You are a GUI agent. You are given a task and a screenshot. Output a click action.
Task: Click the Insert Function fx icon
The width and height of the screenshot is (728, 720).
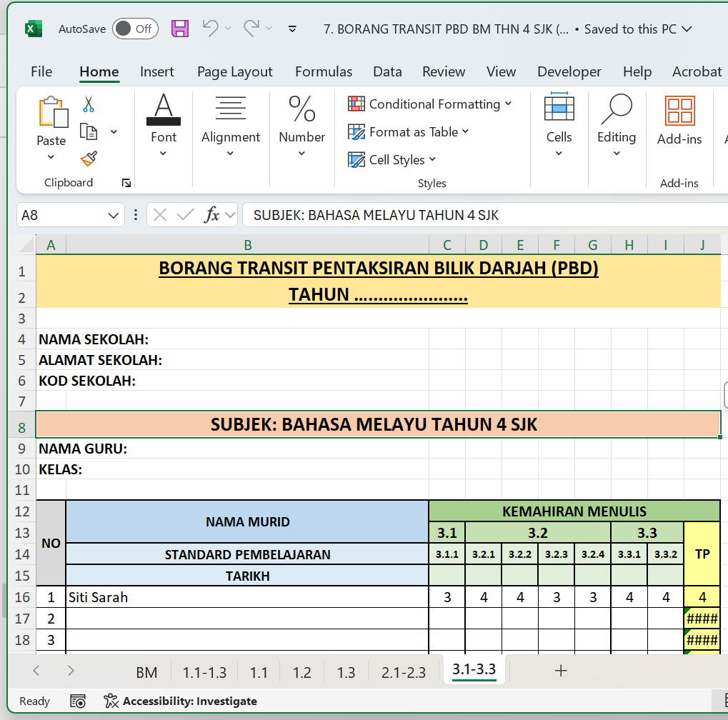[211, 215]
